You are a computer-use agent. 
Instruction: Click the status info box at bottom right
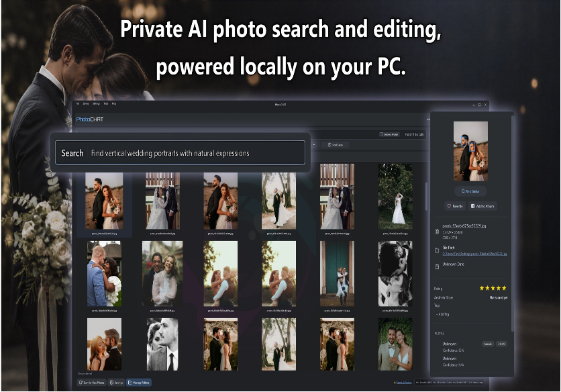(x=449, y=383)
